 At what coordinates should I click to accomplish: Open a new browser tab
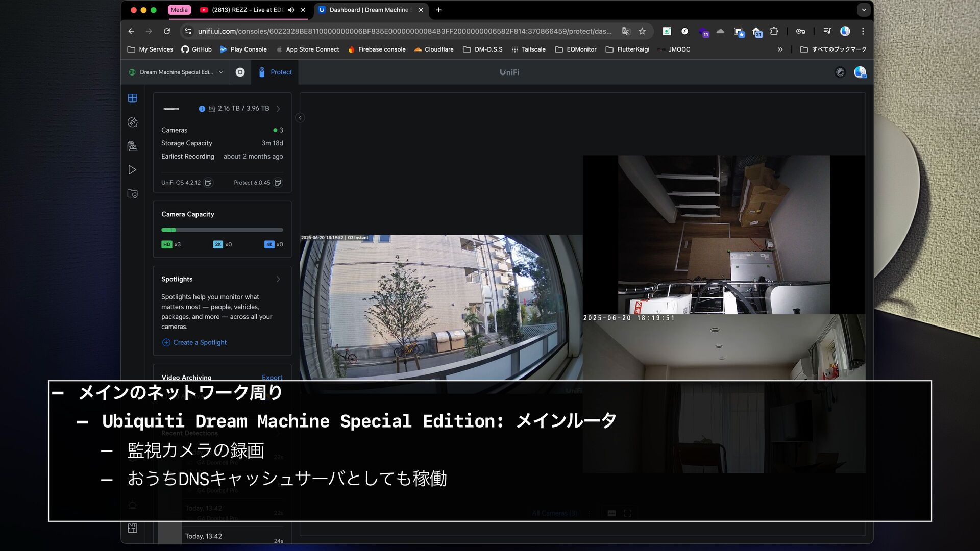pos(438,10)
